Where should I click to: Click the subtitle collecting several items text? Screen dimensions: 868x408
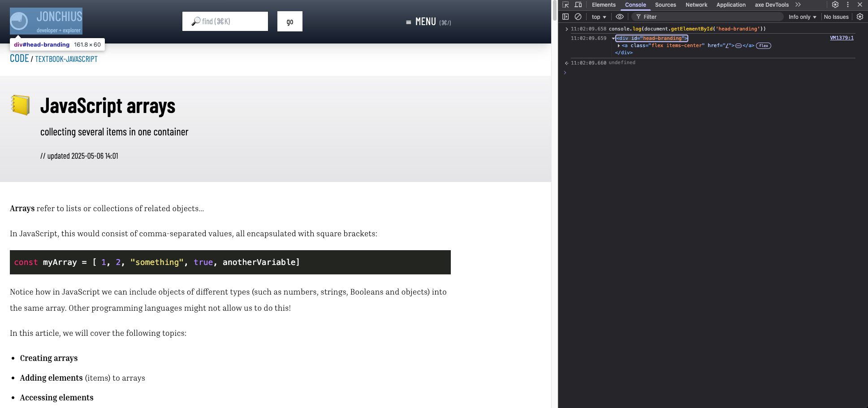114,132
